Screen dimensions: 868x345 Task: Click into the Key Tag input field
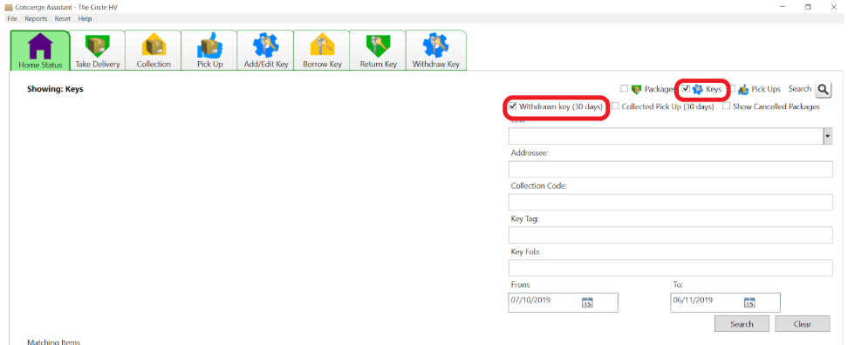670,235
